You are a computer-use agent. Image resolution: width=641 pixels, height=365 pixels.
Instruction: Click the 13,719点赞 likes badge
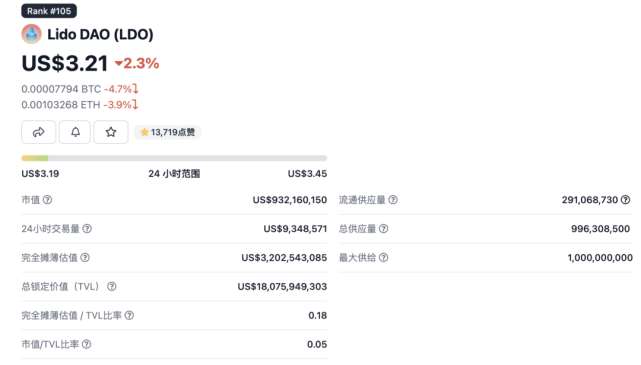(168, 132)
